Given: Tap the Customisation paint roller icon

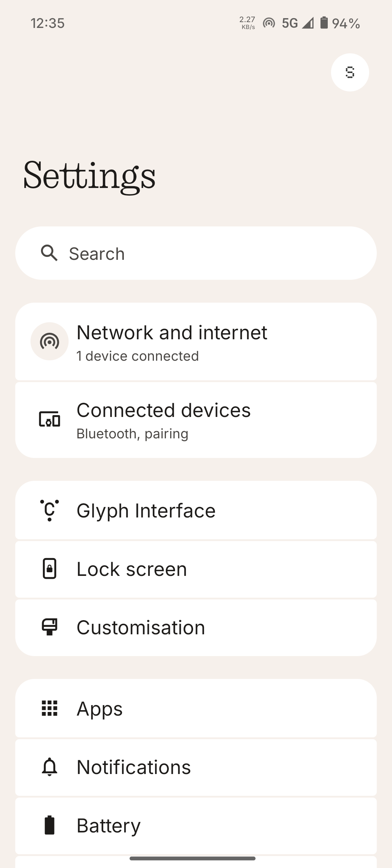Looking at the screenshot, I should coord(49,627).
